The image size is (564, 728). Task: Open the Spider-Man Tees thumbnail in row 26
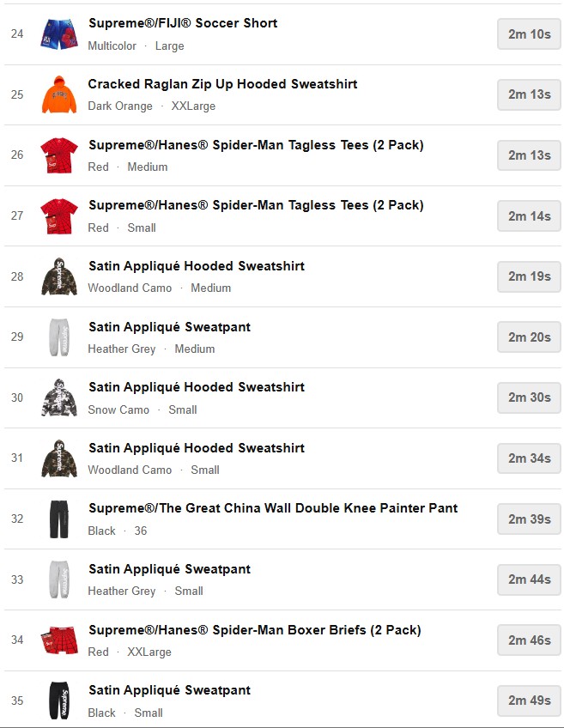point(58,155)
